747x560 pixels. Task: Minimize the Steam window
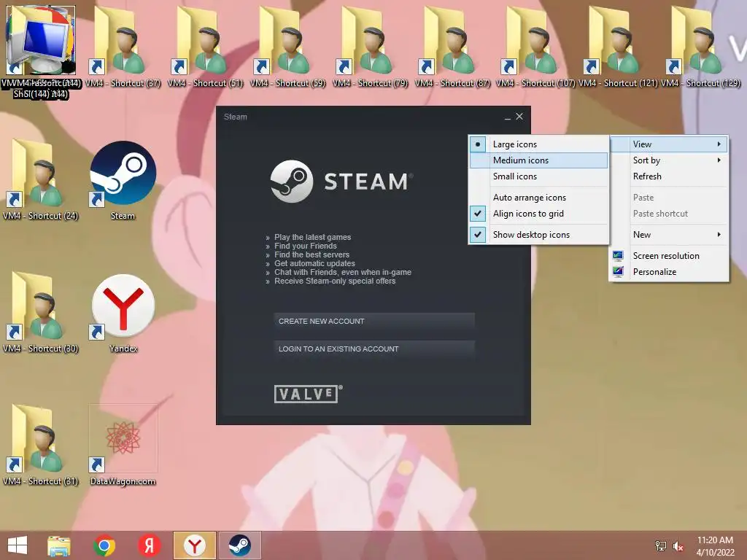pyautogui.click(x=508, y=117)
